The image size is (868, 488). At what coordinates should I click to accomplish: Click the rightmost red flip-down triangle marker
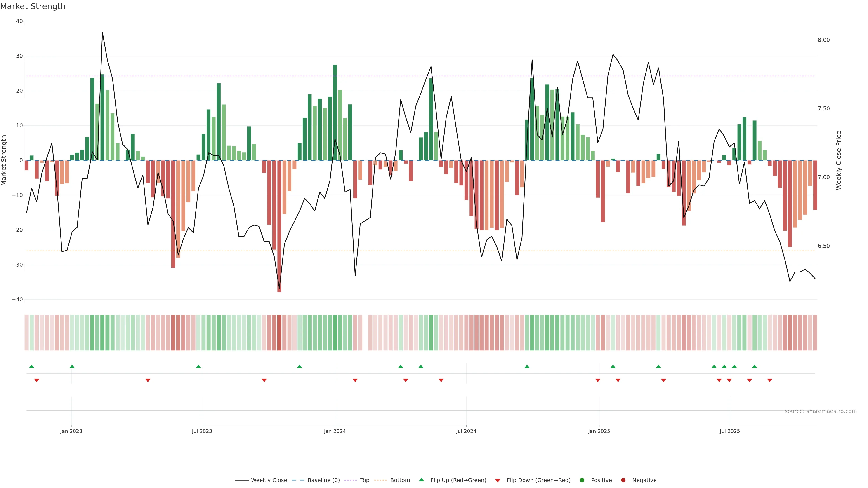click(770, 380)
